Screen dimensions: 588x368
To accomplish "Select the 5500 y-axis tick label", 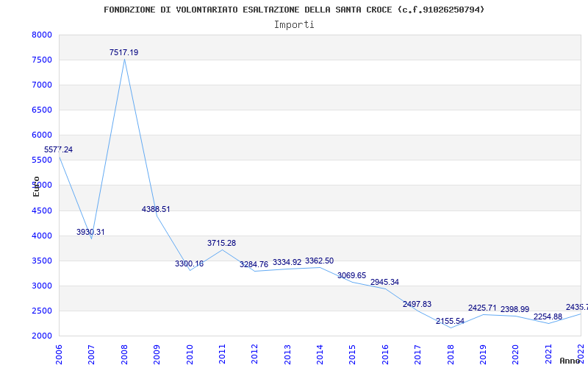I will point(42,160).
